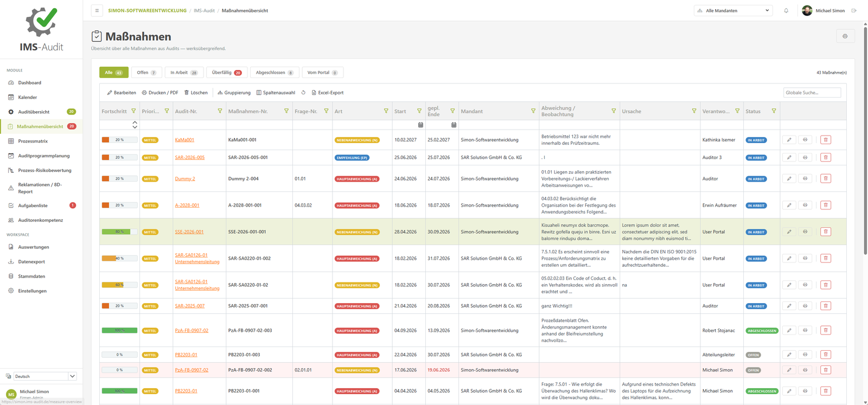Edit the KaMa001-001 row with pencil icon

point(789,140)
